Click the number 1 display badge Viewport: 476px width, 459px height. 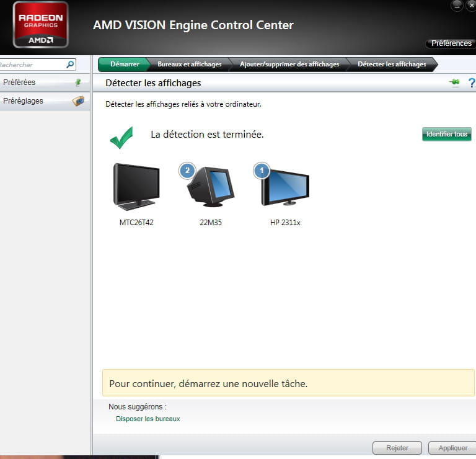tap(262, 171)
